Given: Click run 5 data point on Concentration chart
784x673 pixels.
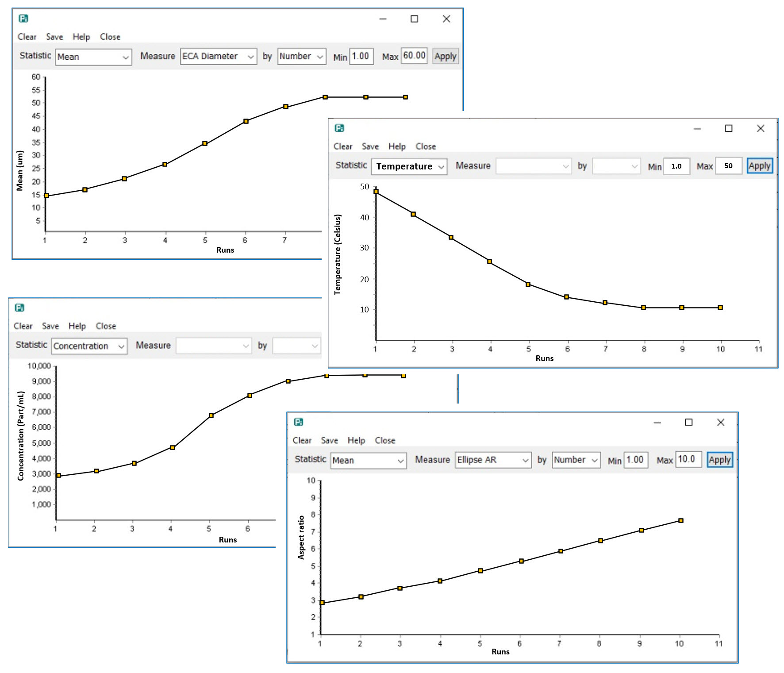Looking at the screenshot, I should [211, 415].
